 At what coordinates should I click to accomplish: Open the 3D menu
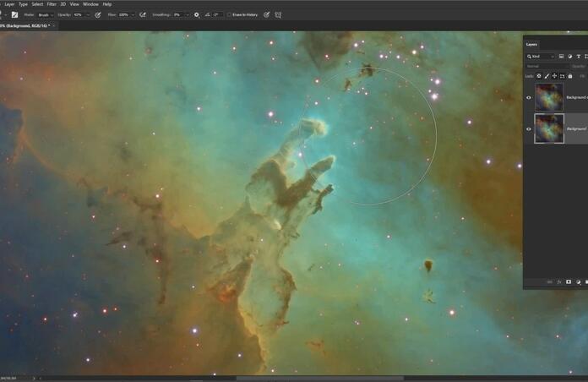click(63, 4)
